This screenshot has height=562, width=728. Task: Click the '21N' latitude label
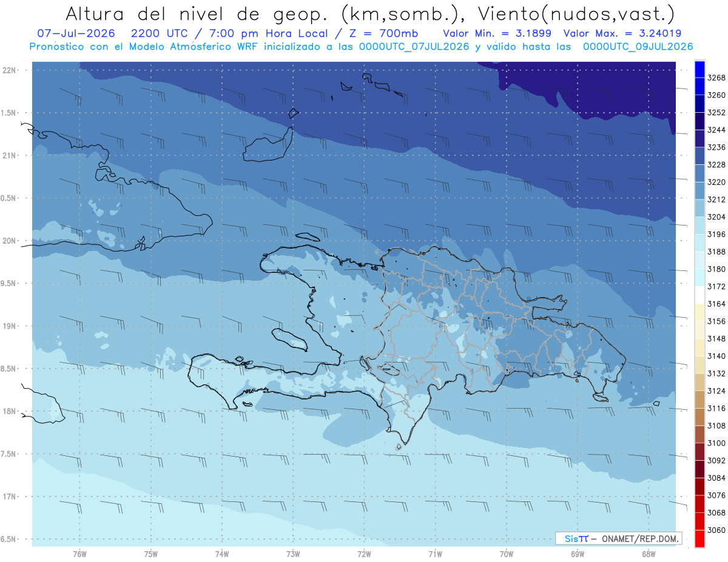tap(10, 155)
